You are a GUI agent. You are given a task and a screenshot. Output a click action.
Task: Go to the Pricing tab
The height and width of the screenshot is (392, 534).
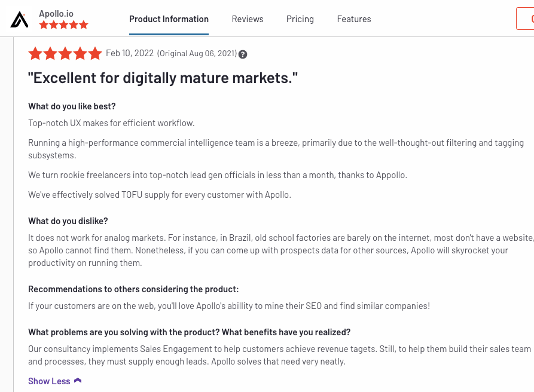(x=300, y=19)
